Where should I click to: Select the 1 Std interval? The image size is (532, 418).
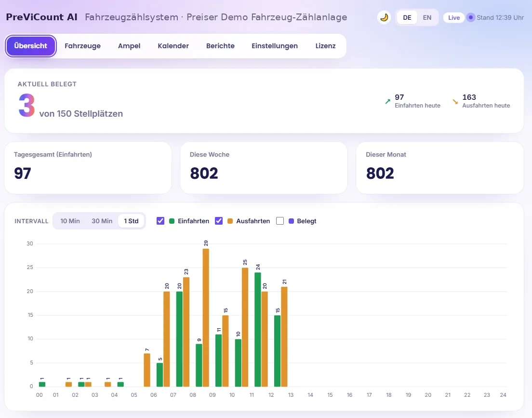131,221
